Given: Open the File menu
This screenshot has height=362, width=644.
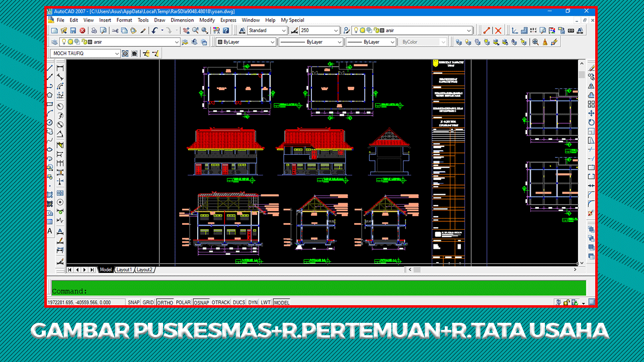Looking at the screenshot, I should pyautogui.click(x=60, y=20).
